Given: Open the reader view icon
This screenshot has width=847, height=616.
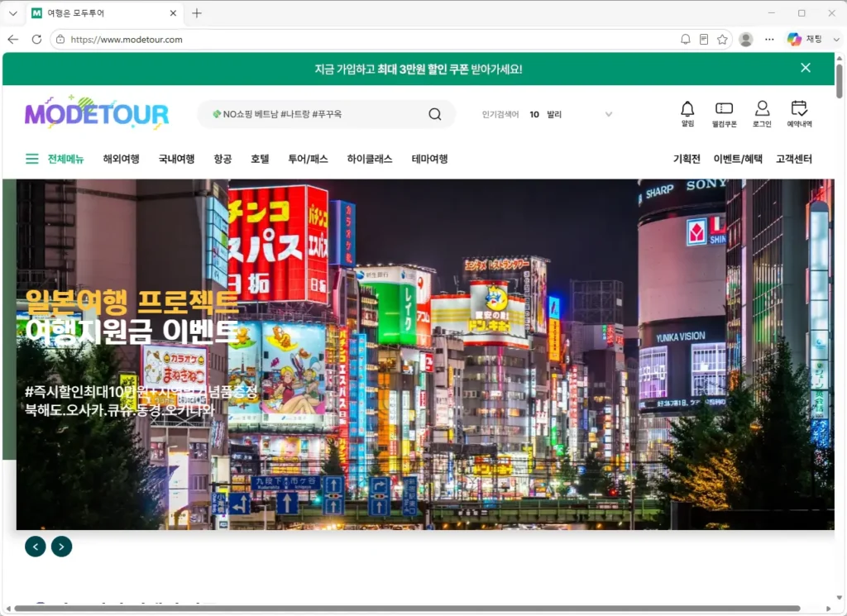Looking at the screenshot, I should pyautogui.click(x=704, y=40).
